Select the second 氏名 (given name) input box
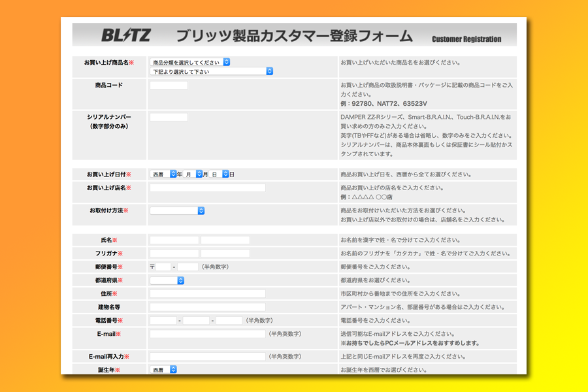Viewport: 588px width, 392px height. pyautogui.click(x=225, y=240)
